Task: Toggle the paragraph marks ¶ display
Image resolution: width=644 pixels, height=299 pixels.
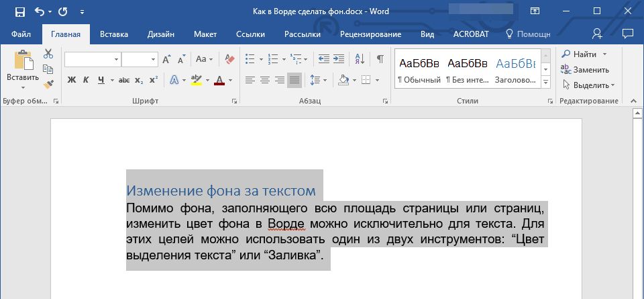Action: click(x=380, y=59)
